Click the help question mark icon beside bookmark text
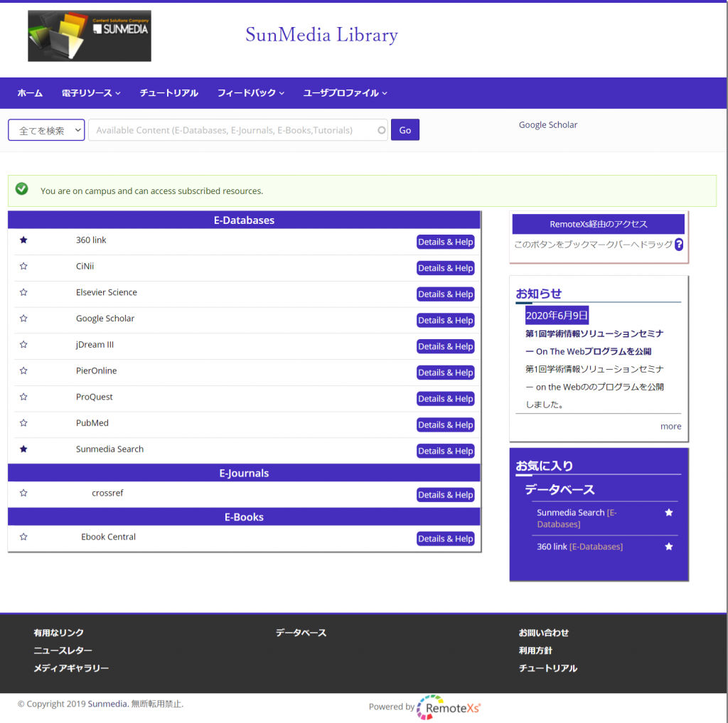The width and height of the screenshot is (728, 723). (x=679, y=245)
